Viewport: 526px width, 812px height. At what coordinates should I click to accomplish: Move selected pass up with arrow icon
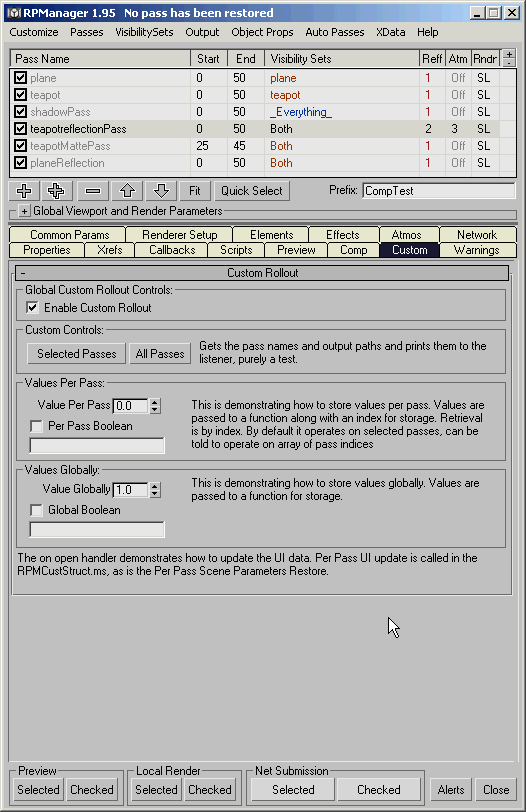[x=127, y=191]
